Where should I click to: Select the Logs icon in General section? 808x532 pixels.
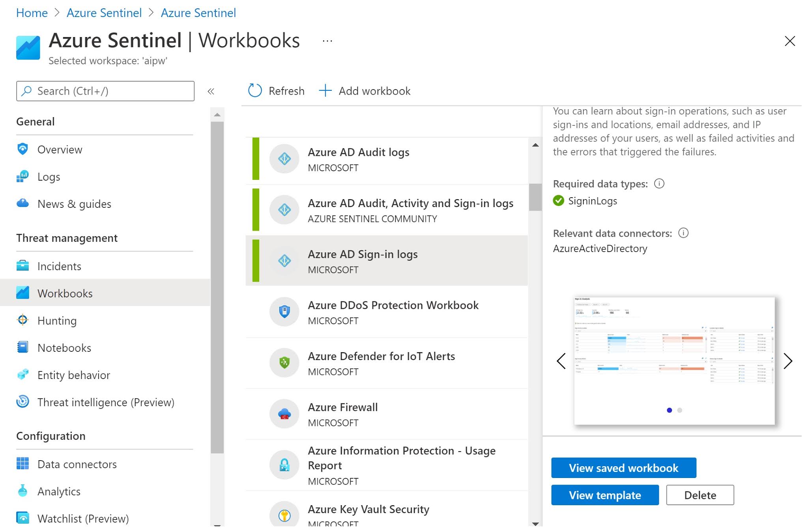pyautogui.click(x=23, y=176)
